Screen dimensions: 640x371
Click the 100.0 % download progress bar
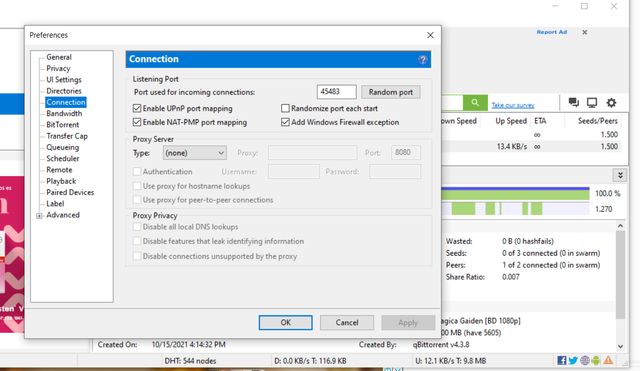coord(515,193)
